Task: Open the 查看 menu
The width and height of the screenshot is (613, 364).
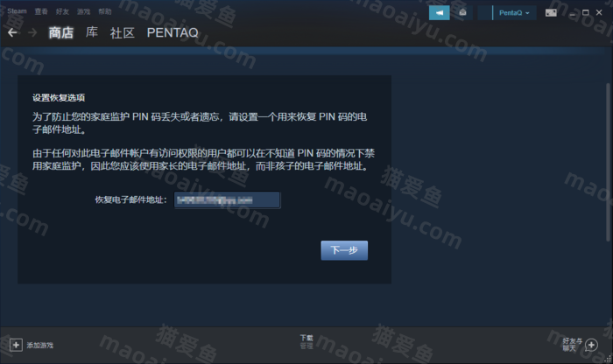Action: click(x=41, y=11)
